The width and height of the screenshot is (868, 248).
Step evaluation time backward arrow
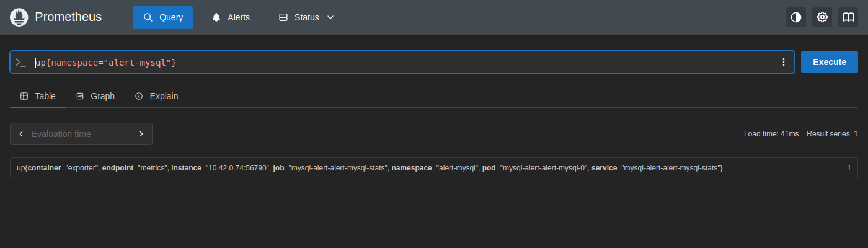(21, 134)
